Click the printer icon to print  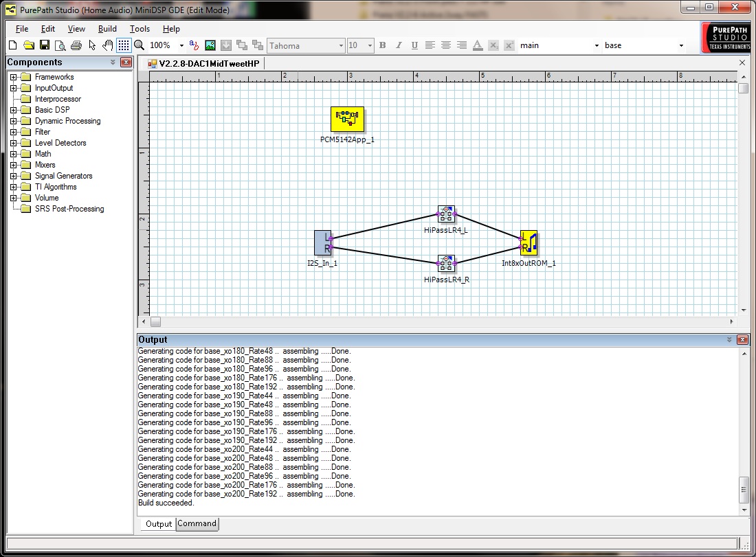click(x=76, y=45)
